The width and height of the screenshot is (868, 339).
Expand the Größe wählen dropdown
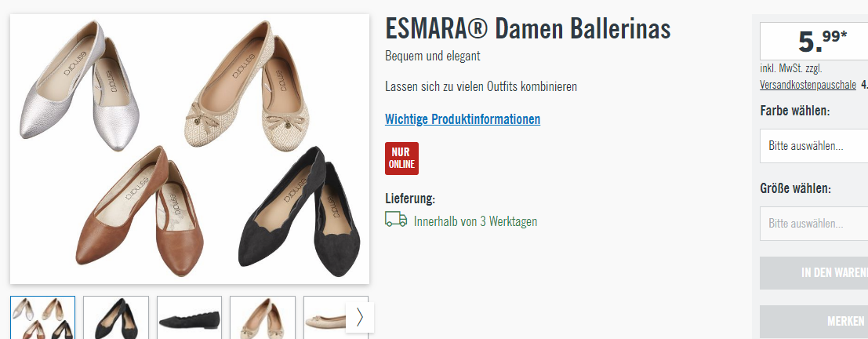[814, 224]
